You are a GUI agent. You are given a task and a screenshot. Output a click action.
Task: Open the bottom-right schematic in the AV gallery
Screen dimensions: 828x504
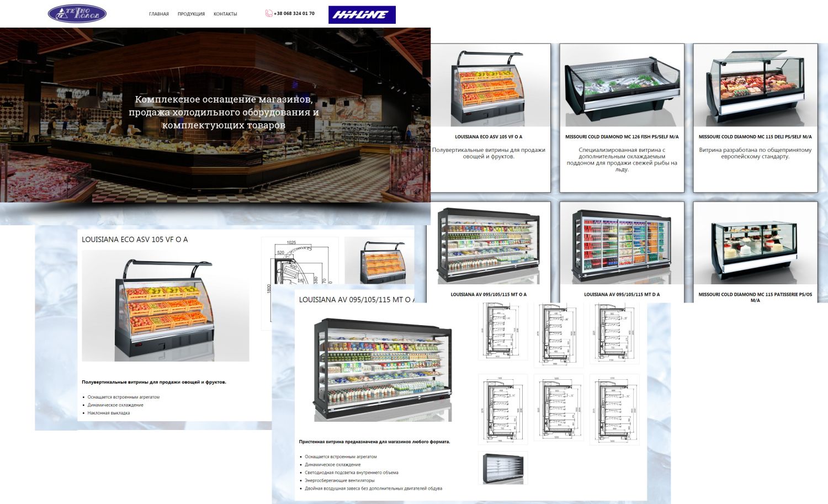click(614, 410)
